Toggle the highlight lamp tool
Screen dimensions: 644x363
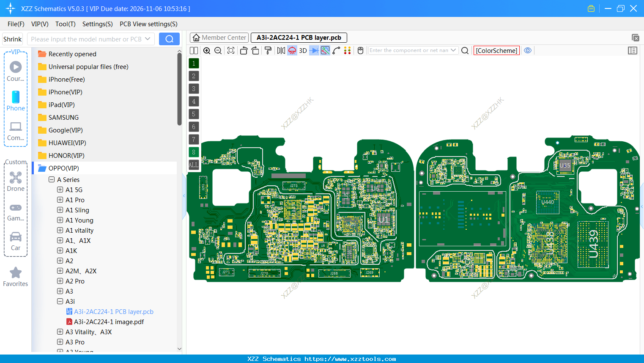point(291,50)
